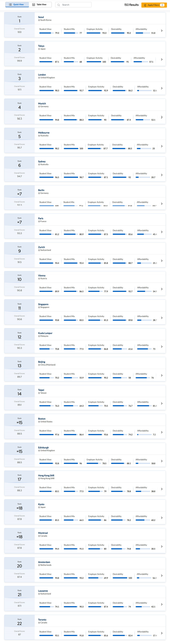Expand Seoul details with chevron arrow
The width and height of the screenshot is (170, 644).
(x=161, y=31)
